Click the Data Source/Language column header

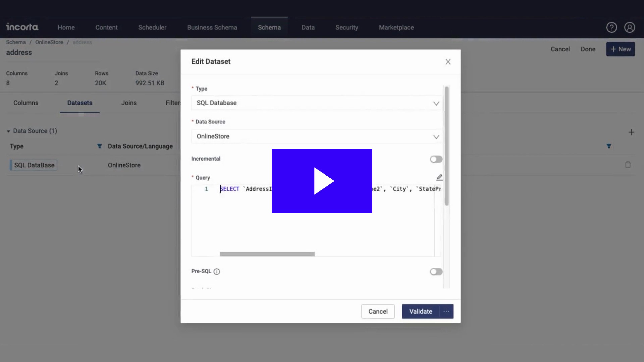point(140,146)
